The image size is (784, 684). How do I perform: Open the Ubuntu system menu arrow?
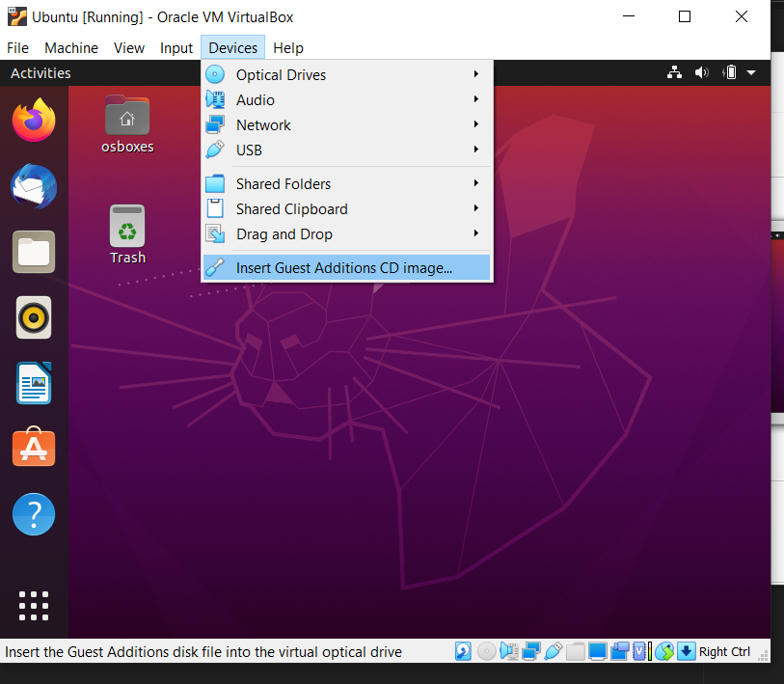[x=750, y=73]
